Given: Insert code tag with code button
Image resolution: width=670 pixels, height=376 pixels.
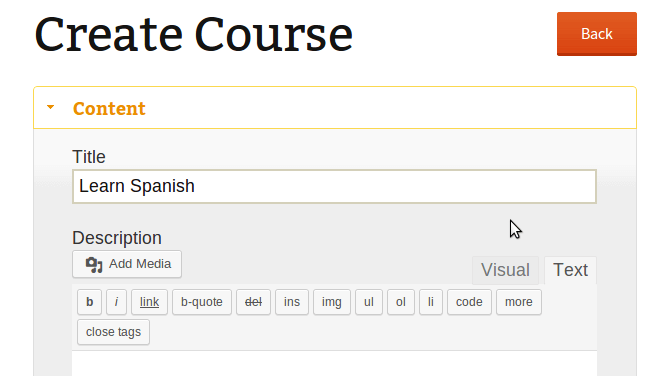Looking at the screenshot, I should point(469,302).
